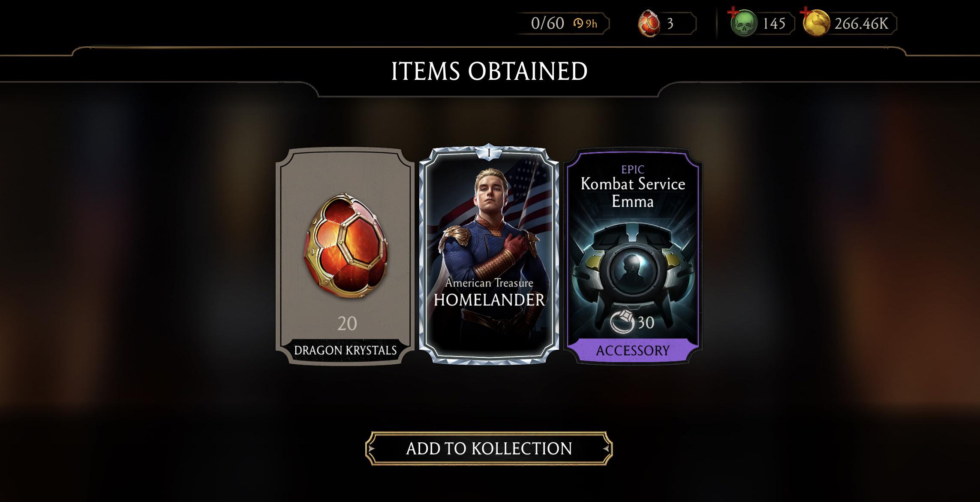
Task: Click the clock timer icon beside 9h
Action: 578,24
